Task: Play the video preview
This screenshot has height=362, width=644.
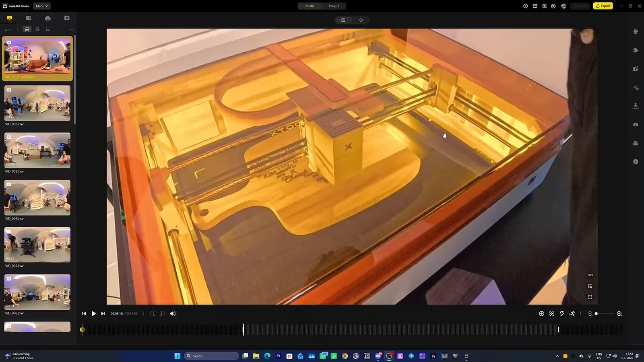Action: [x=93, y=314]
